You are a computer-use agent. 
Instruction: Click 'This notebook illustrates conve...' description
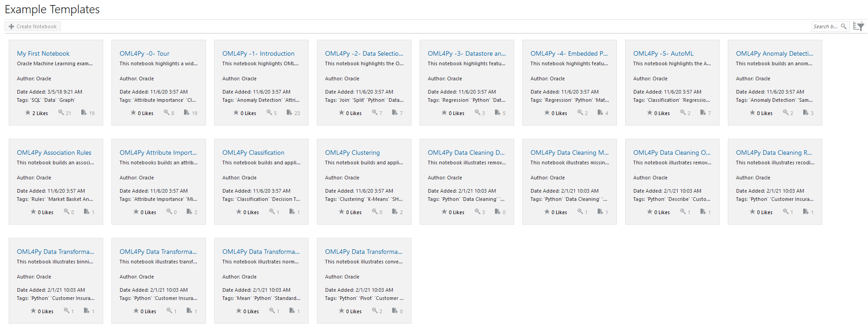pos(364,262)
